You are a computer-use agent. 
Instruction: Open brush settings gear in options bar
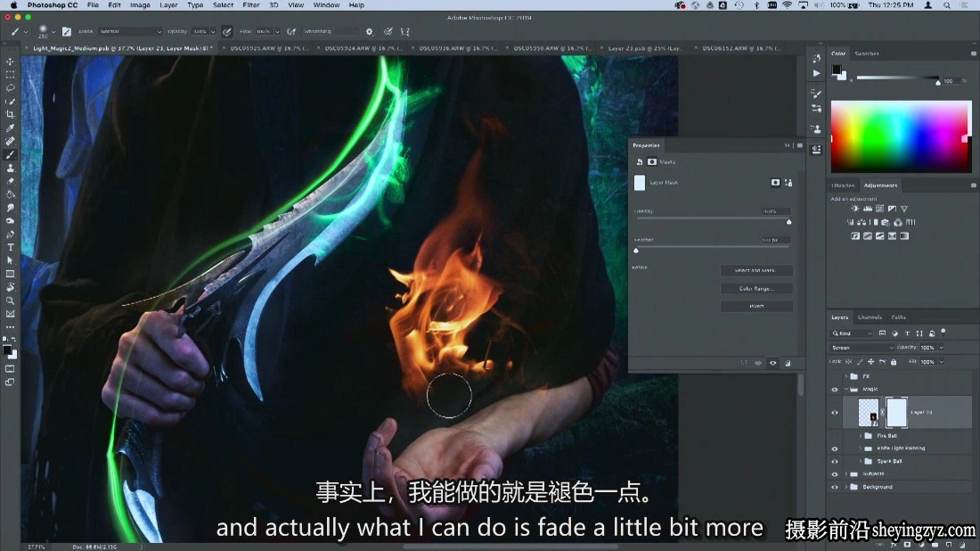pos(370,31)
